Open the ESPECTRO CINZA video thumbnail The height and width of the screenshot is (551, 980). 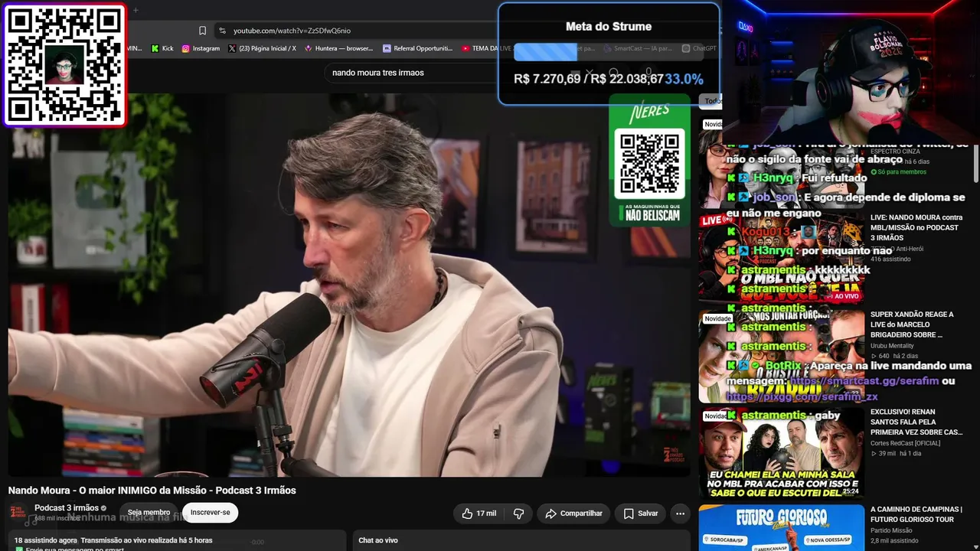click(781, 161)
